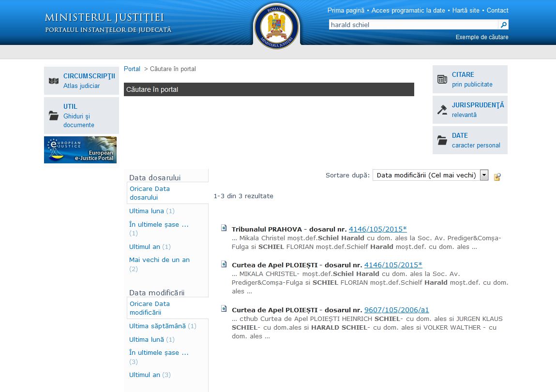
Task: Click the Date caracter personal folder icon
Action: click(442, 140)
